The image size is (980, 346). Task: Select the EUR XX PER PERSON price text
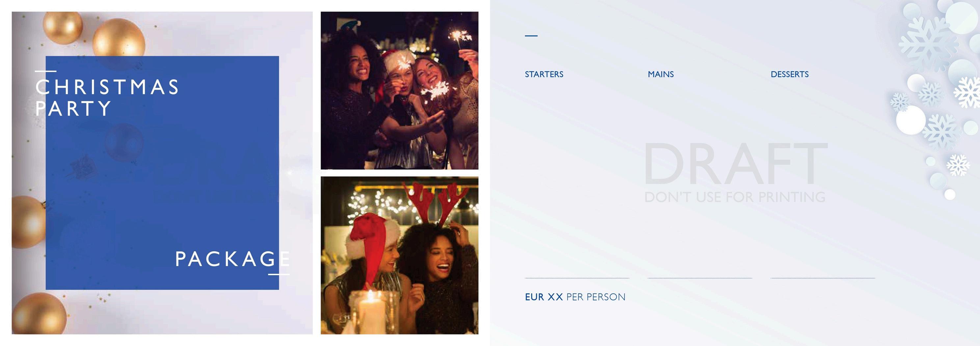[575, 297]
